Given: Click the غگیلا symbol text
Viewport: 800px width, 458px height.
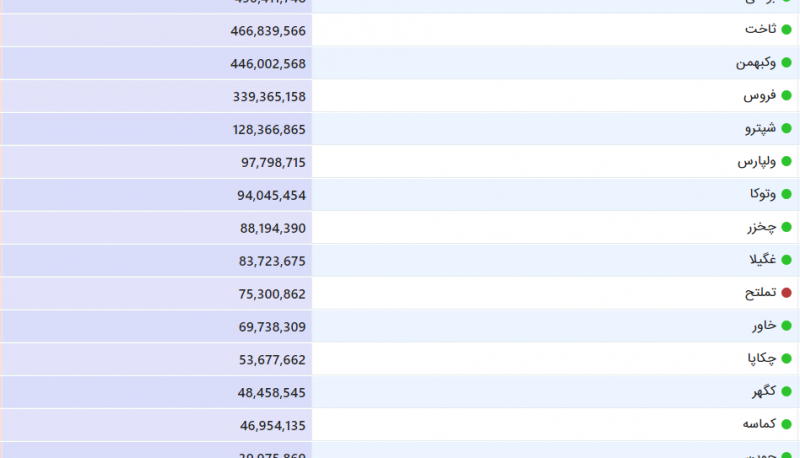Looking at the screenshot, I should coord(761,261).
